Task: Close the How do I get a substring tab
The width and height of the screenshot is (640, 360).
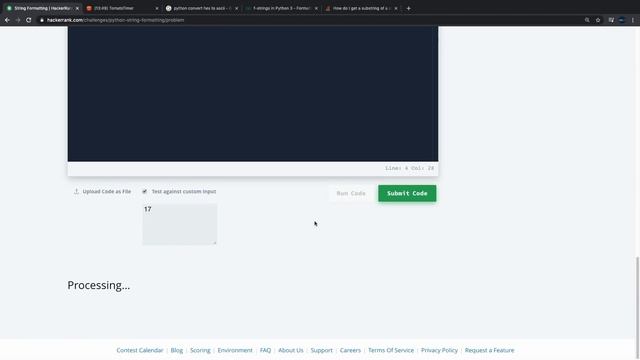Action: (x=396, y=8)
